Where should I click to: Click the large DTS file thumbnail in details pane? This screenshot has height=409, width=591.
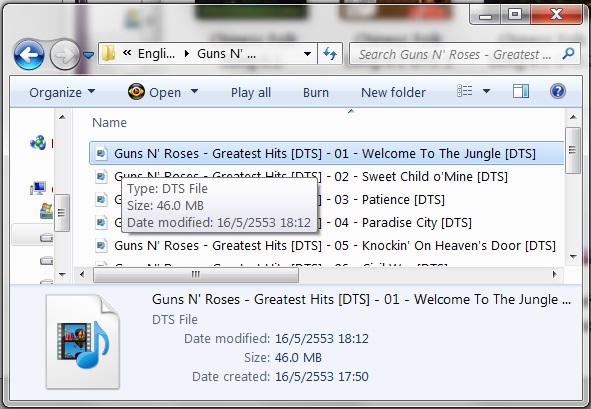point(83,342)
